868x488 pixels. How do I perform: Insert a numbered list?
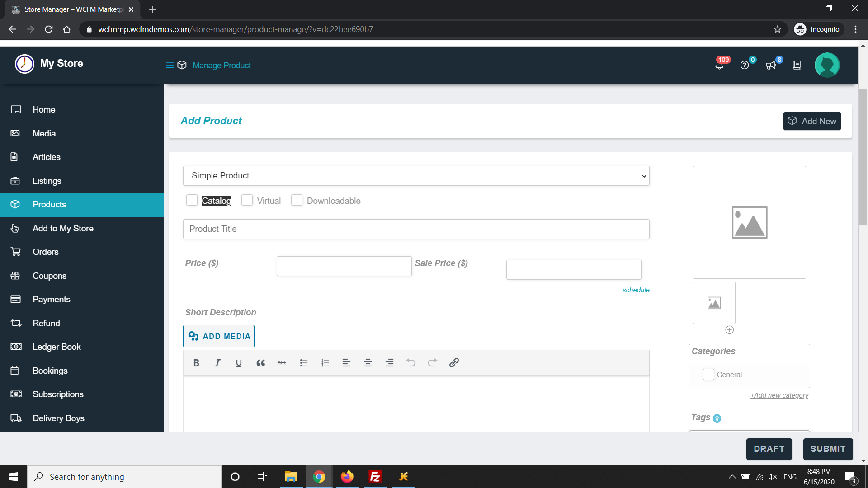[x=325, y=363]
